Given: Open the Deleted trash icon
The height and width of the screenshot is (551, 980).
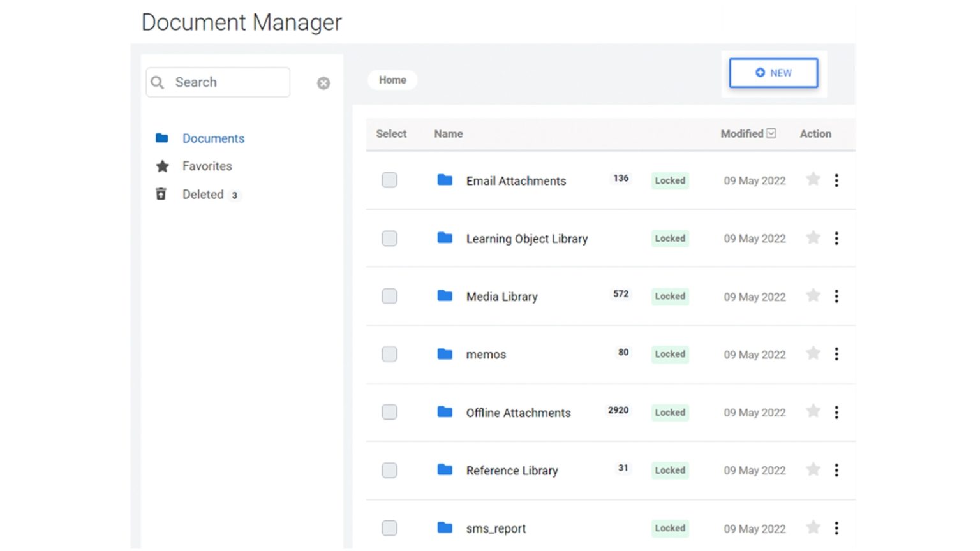Looking at the screenshot, I should pos(161,194).
